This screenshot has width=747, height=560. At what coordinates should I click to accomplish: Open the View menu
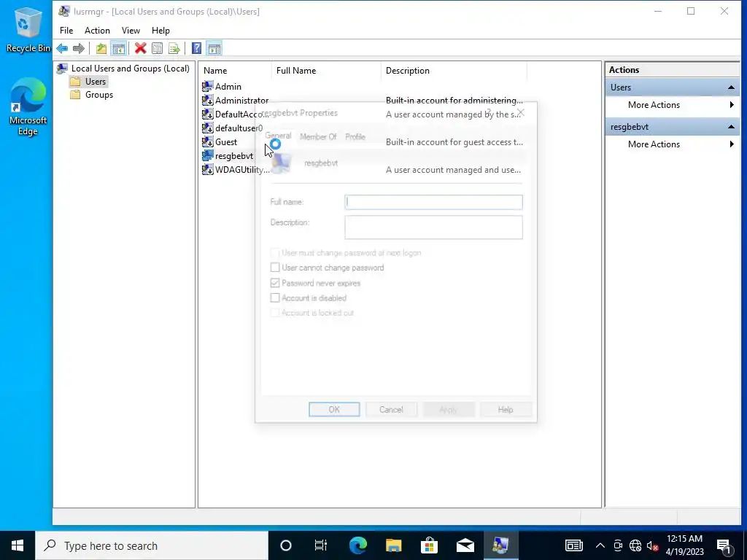[131, 31]
